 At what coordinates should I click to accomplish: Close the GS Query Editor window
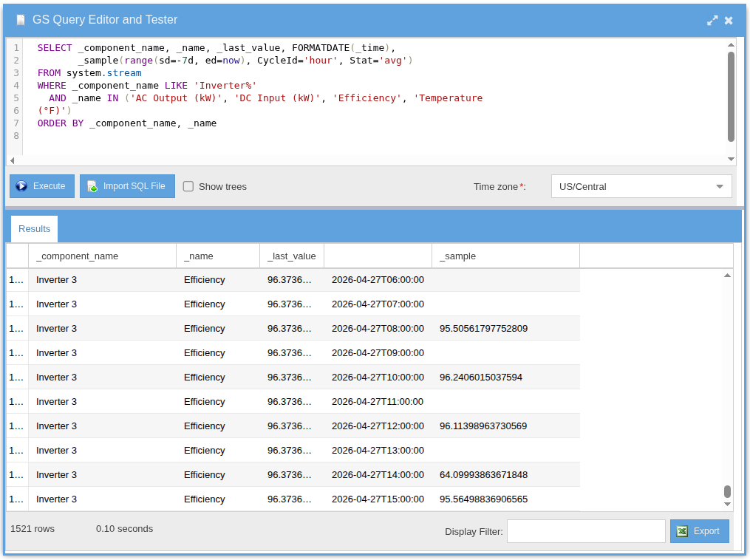click(729, 20)
